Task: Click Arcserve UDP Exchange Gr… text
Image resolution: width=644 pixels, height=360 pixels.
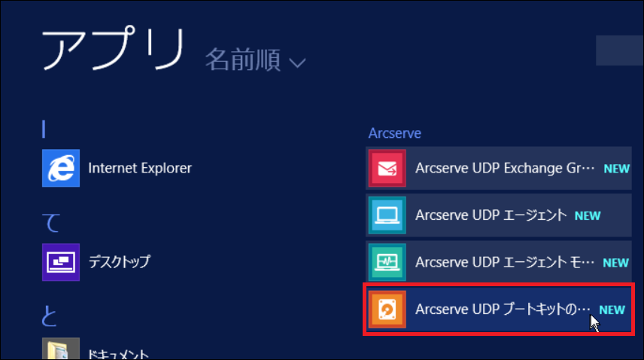Action: (x=505, y=168)
